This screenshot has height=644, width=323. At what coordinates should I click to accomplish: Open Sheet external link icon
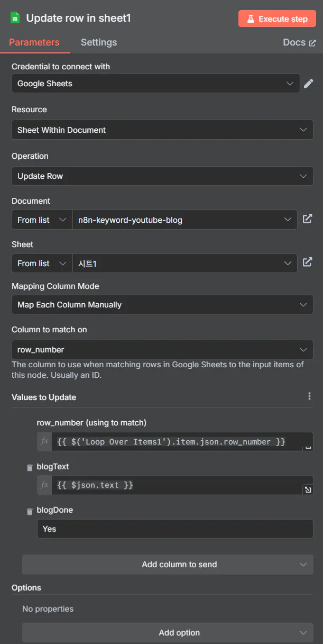pos(307,262)
